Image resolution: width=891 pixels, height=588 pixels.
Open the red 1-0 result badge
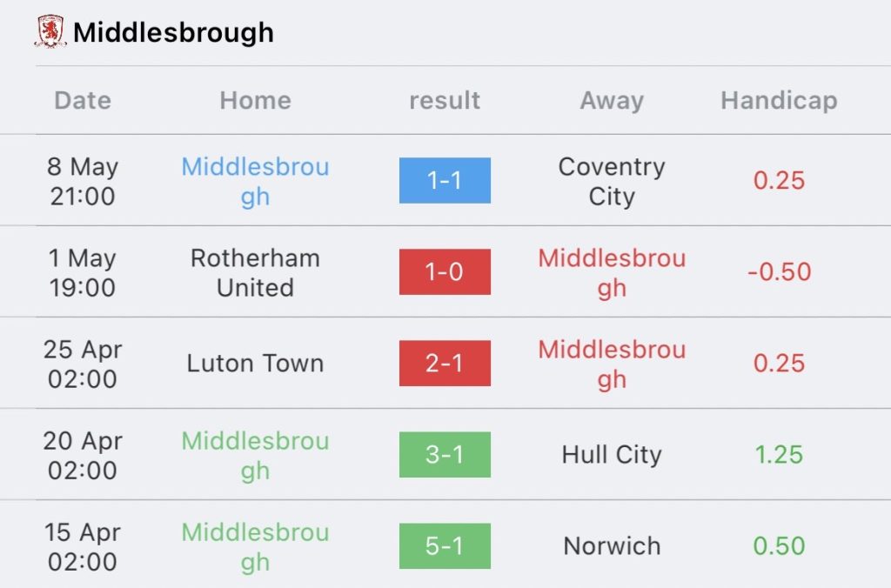click(445, 272)
